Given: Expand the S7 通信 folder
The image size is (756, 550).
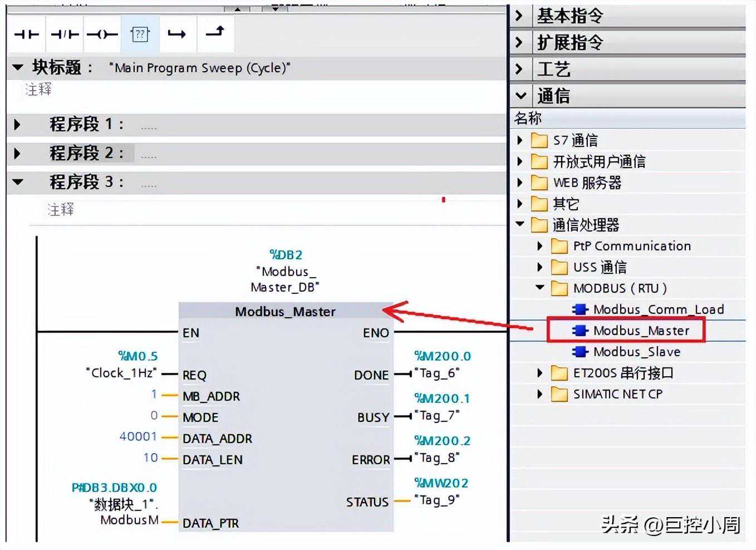Looking at the screenshot, I should click(520, 140).
